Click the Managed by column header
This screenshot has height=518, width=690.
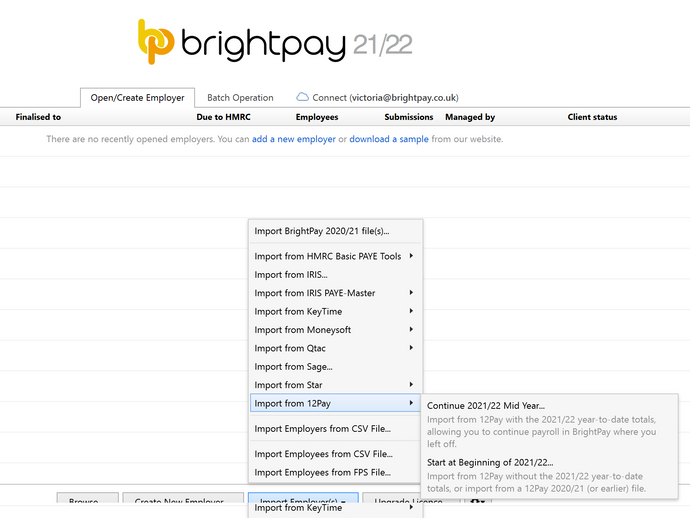470,117
